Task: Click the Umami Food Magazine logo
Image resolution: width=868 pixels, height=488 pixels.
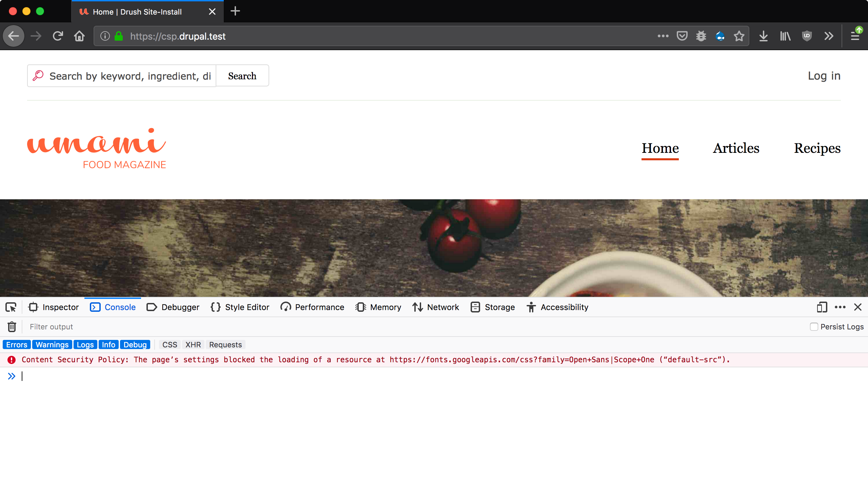Action: click(97, 148)
